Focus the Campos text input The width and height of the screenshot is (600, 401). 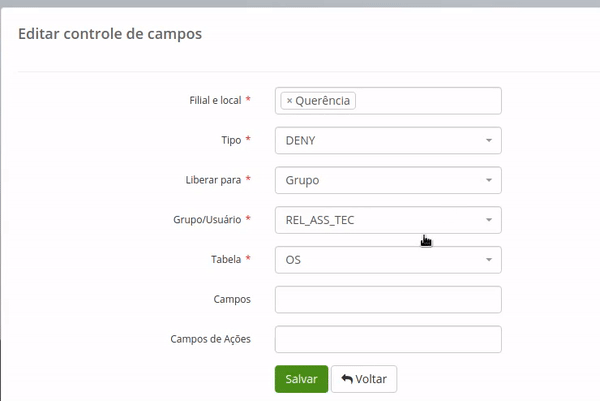pos(388,300)
